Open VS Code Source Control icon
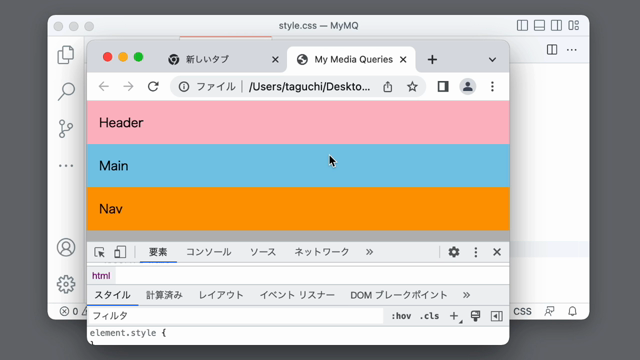This screenshot has width=640, height=360. tap(66, 129)
